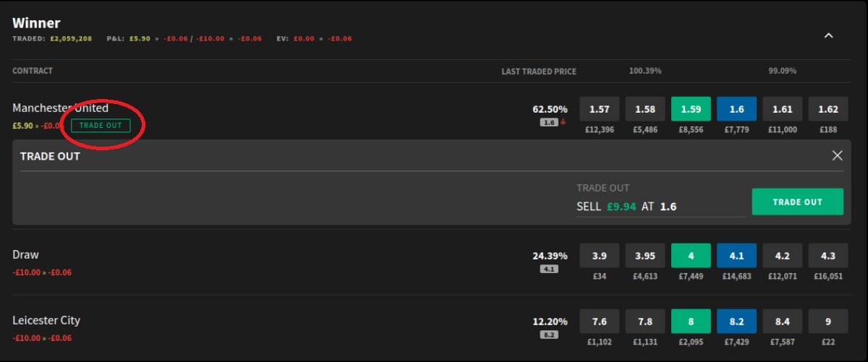The image size is (868, 362).
Task: Select Draw green price 4
Action: [x=691, y=256]
